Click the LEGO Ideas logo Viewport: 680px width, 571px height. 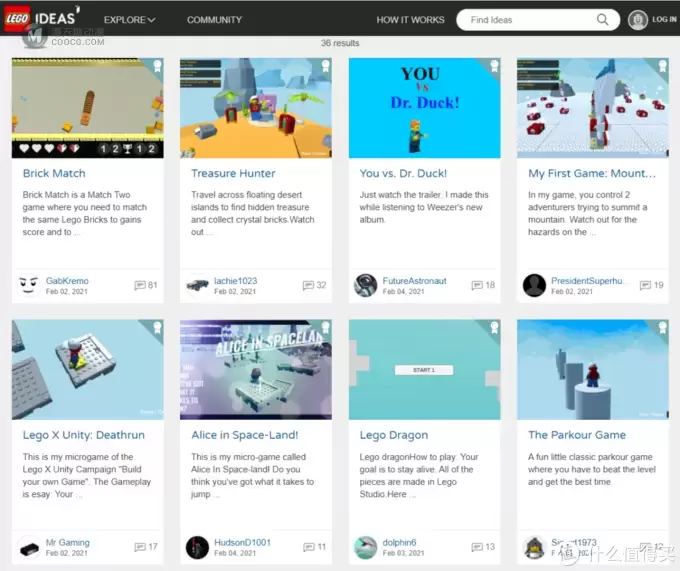coord(41,18)
